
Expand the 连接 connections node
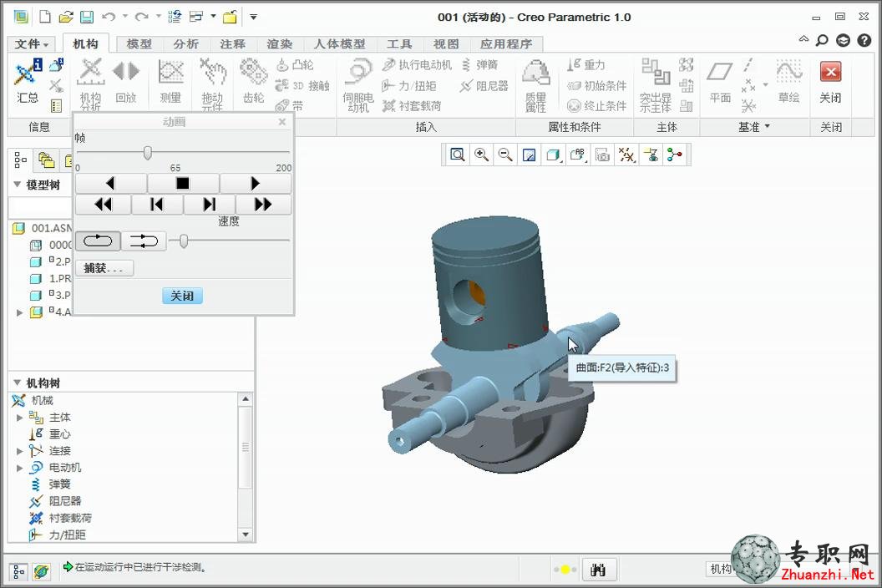coord(20,451)
